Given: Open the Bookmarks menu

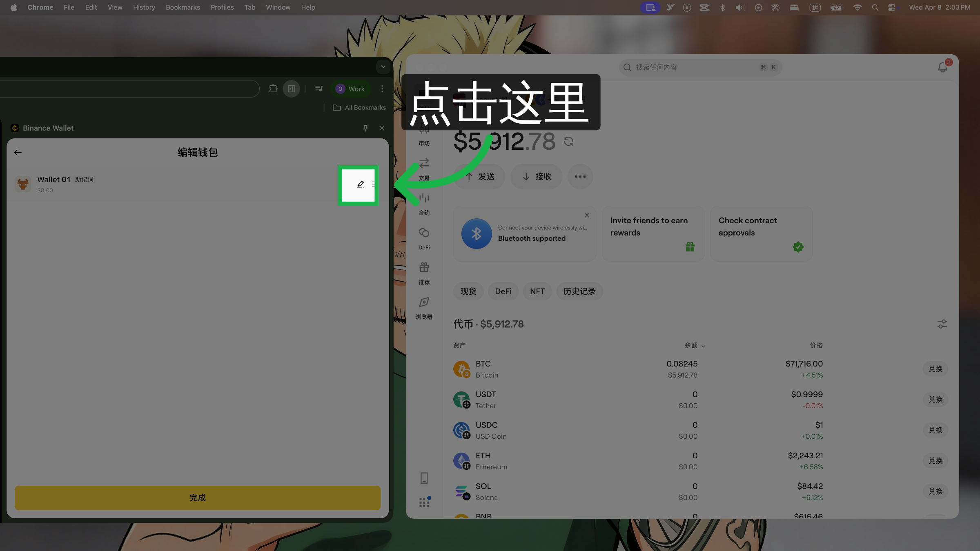Looking at the screenshot, I should pyautogui.click(x=183, y=7).
